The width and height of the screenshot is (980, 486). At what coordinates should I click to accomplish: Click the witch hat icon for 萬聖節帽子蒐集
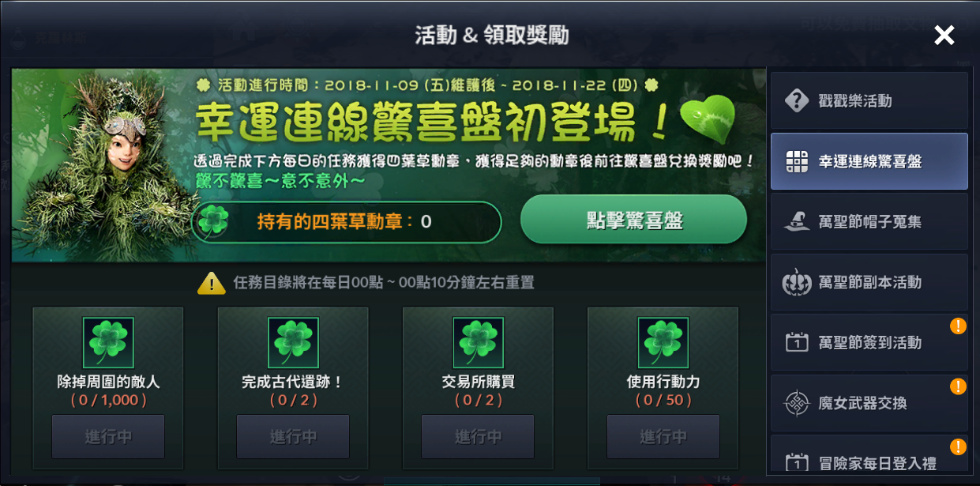[x=797, y=222]
